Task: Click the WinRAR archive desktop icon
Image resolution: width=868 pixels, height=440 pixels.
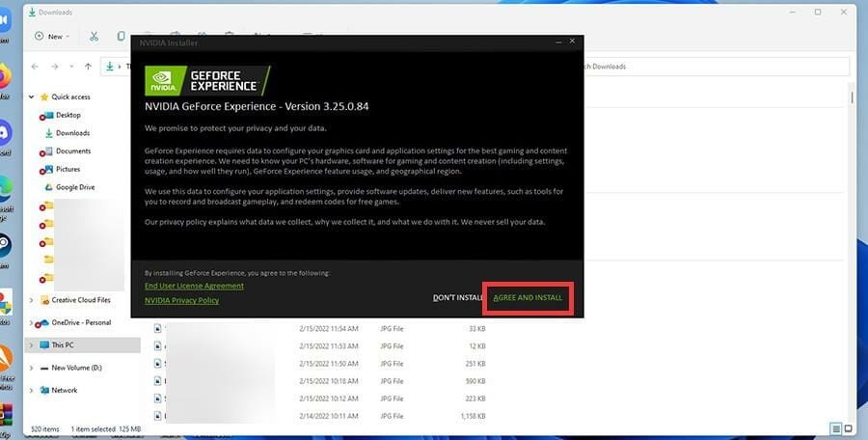Action: click(x=5, y=415)
